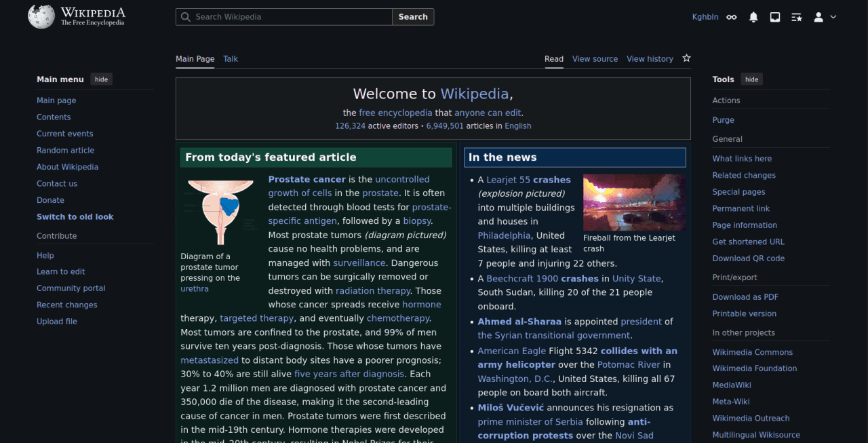Open the notices tray icon
This screenshot has width=868, height=443.
(x=775, y=17)
